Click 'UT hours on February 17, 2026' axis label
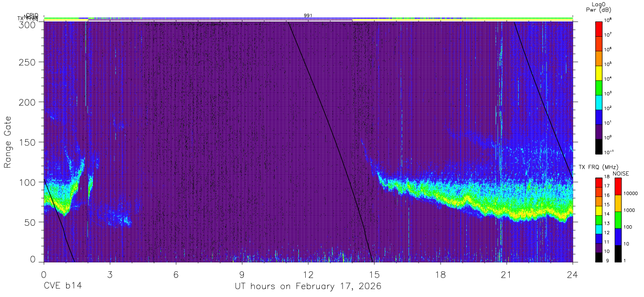Screen dimensions: 644x297 click(x=308, y=287)
